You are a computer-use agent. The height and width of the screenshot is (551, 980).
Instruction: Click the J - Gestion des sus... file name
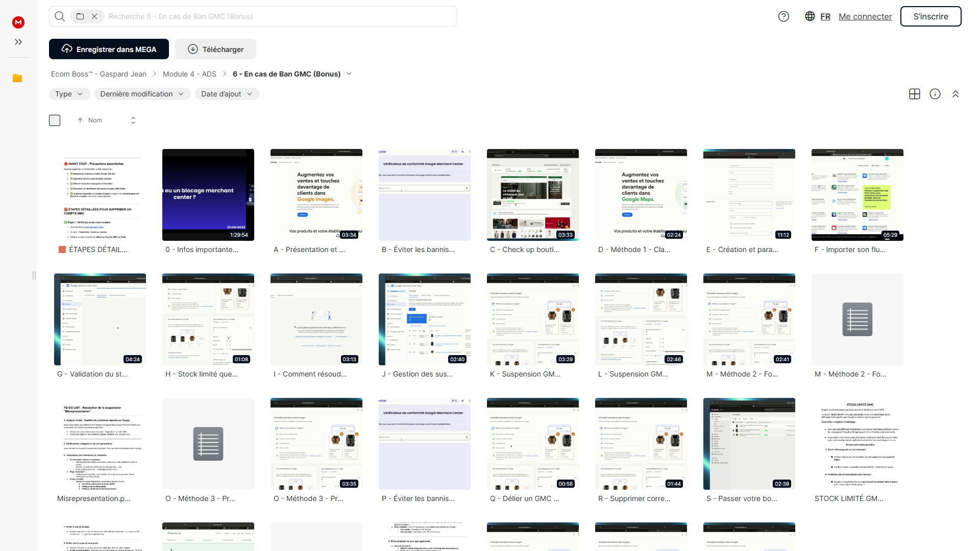point(417,374)
